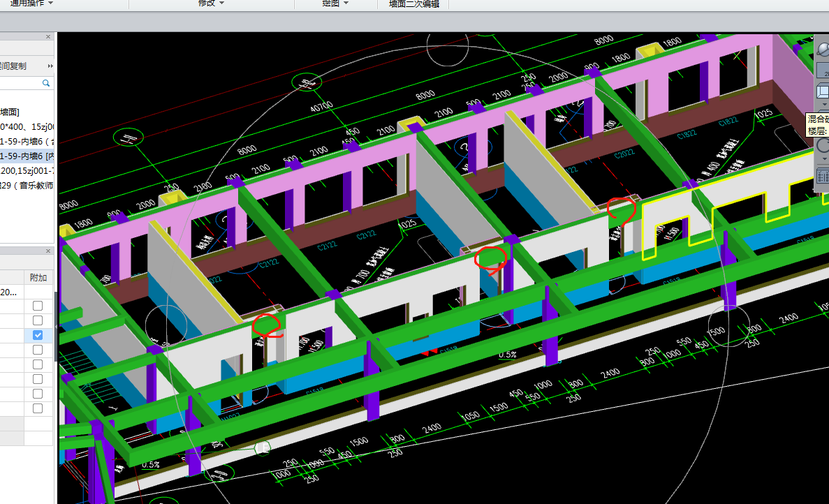Image resolution: width=829 pixels, height=504 pixels.
Task: Select the 墙面二次编辑 ribbon group
Action: (414, 3)
